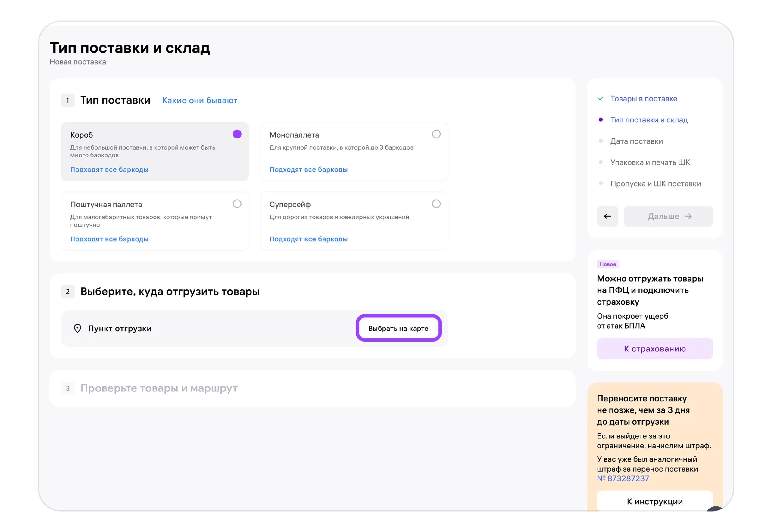771x532 pixels.
Task: Select the Монопаллета radio option
Action: (x=436, y=134)
